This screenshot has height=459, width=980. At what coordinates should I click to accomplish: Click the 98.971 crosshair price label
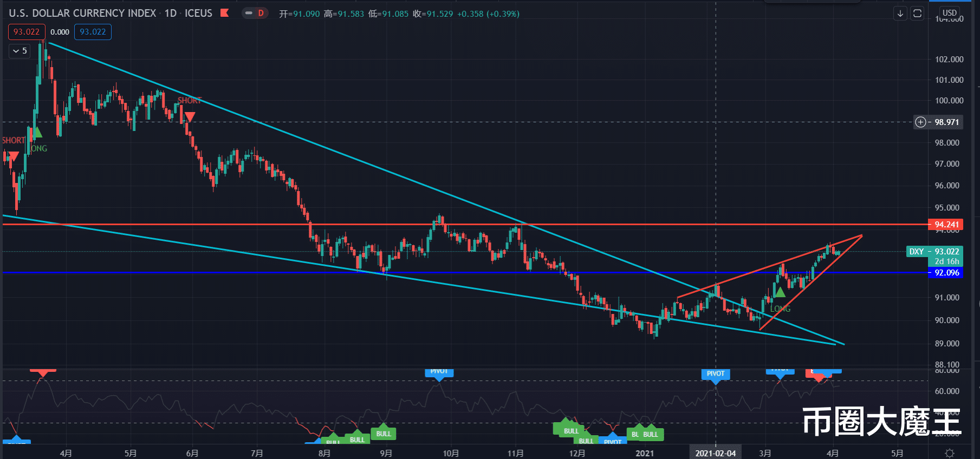(946, 122)
